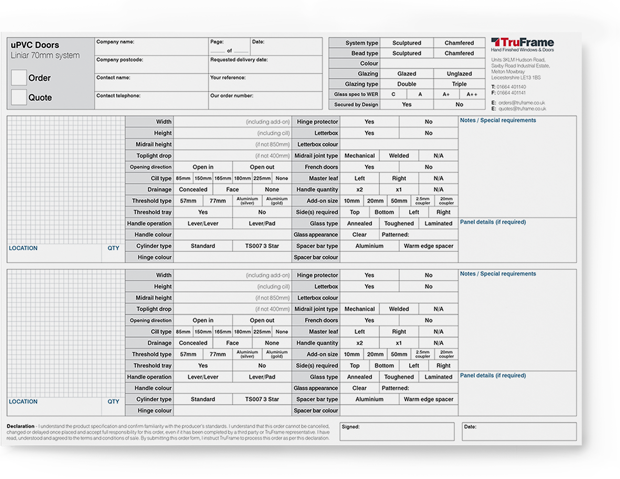Select Lever/Pad handle operation for first door
620x479 pixels.
click(x=262, y=223)
